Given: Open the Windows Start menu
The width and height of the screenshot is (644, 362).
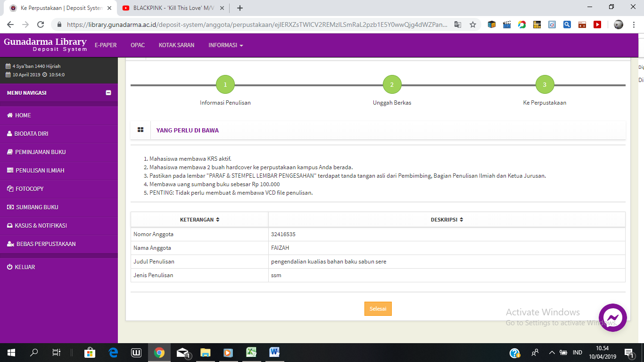Looking at the screenshot, I should click(x=11, y=353).
